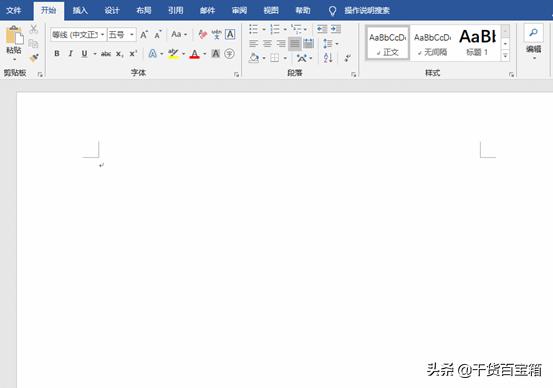Open Change Case Aa dropdown
The height and width of the screenshot is (388, 553).
(179, 35)
